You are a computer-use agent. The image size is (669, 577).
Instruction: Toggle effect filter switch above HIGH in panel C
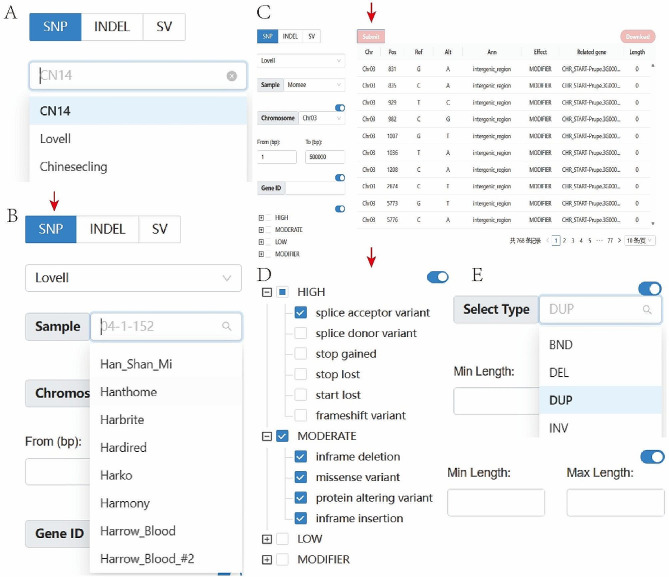click(x=340, y=209)
